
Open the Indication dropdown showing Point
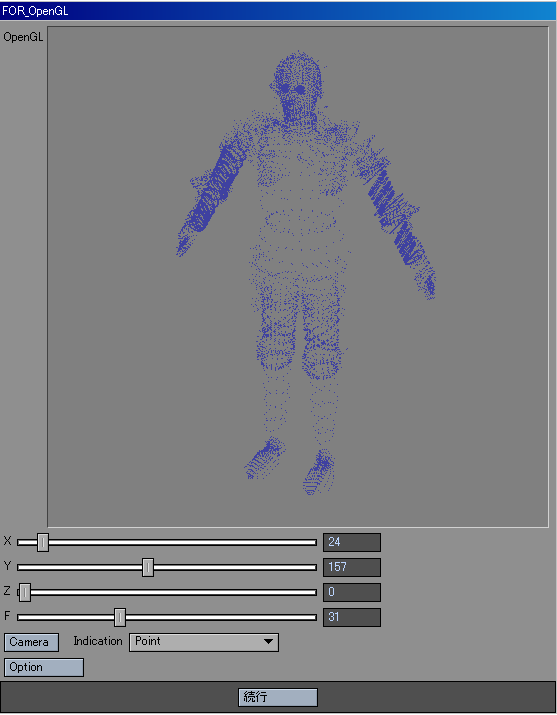204,642
